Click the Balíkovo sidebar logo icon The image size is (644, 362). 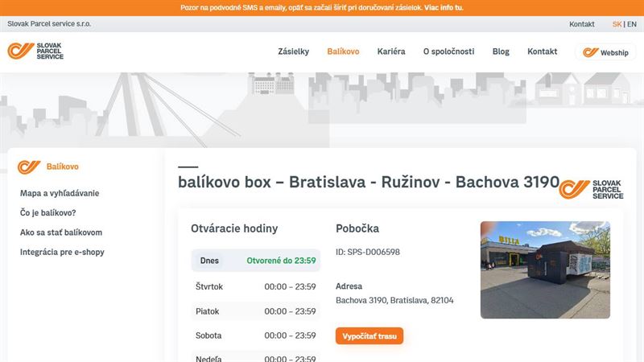coord(29,167)
